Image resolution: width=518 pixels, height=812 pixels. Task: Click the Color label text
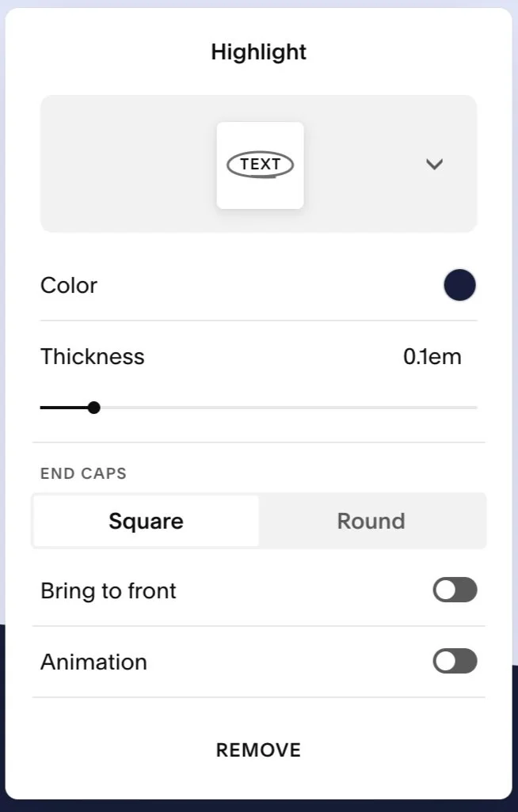click(69, 285)
